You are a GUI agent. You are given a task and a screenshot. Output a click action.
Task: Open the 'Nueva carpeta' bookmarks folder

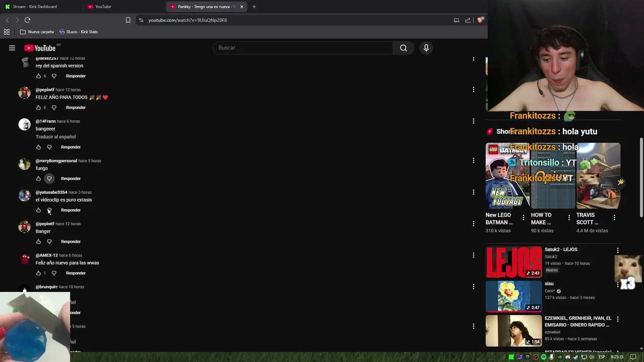coord(37,32)
